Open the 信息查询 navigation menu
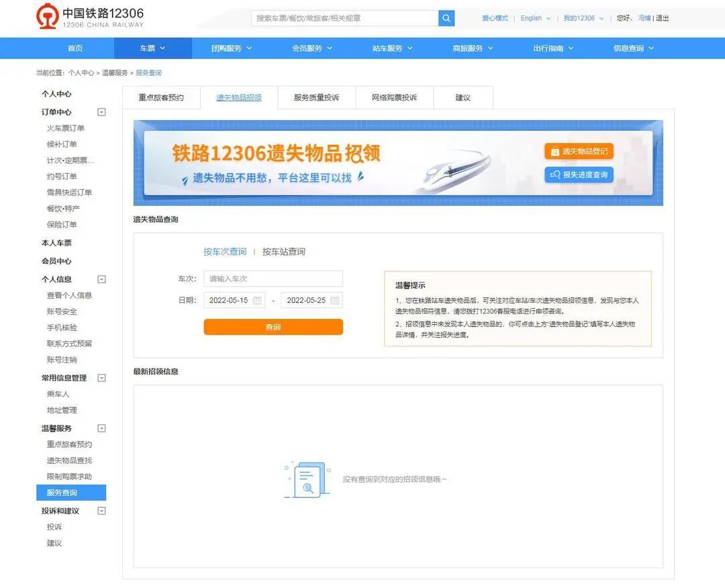Image resolution: width=725 pixels, height=588 pixels. 634,48
